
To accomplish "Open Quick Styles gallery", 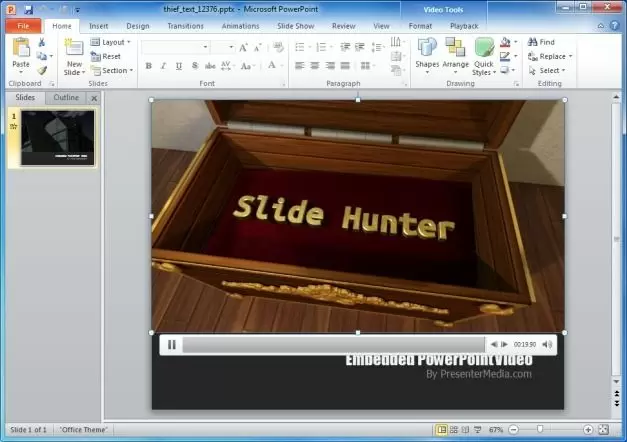I will [x=483, y=54].
